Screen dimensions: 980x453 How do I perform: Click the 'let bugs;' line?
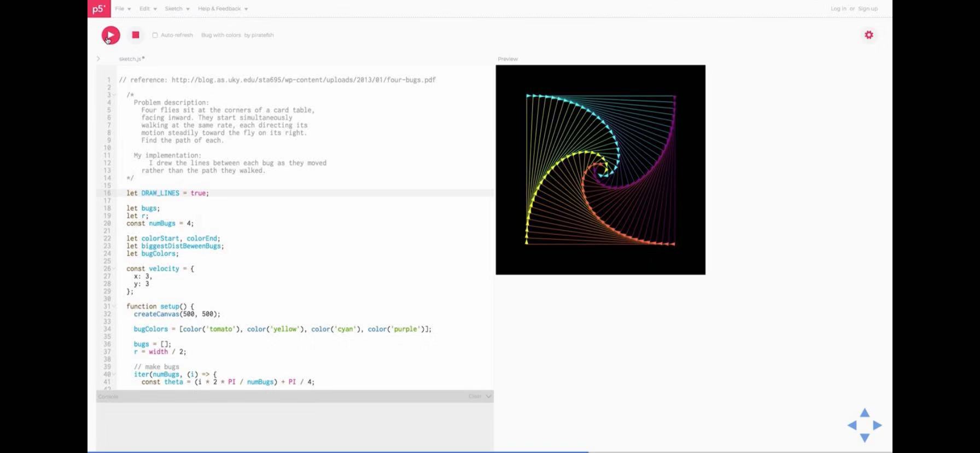click(x=143, y=208)
